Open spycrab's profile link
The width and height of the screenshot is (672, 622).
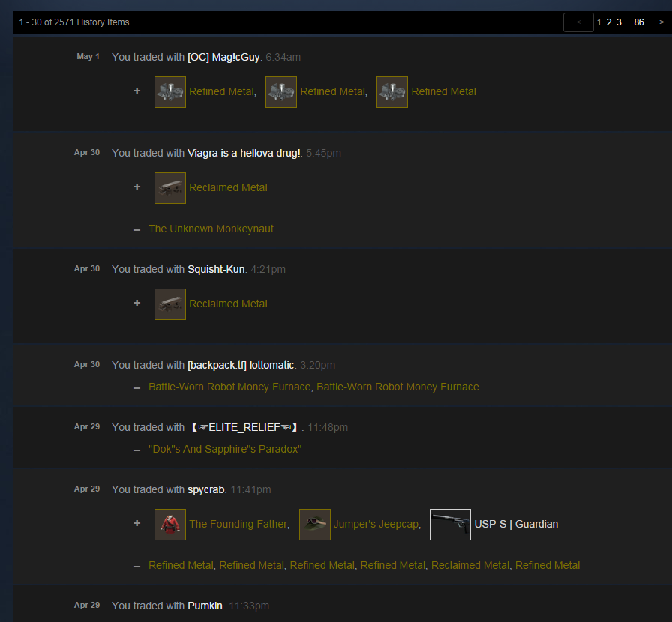coord(206,489)
